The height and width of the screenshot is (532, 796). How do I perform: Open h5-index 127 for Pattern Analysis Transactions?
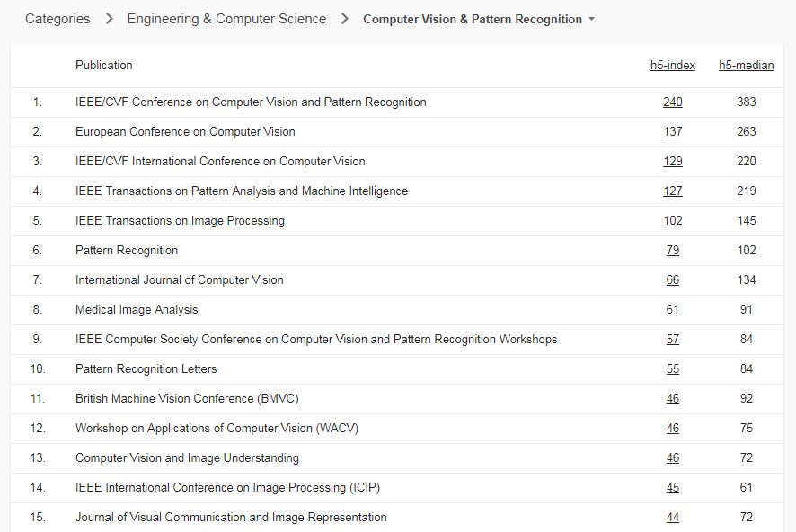[x=673, y=191]
